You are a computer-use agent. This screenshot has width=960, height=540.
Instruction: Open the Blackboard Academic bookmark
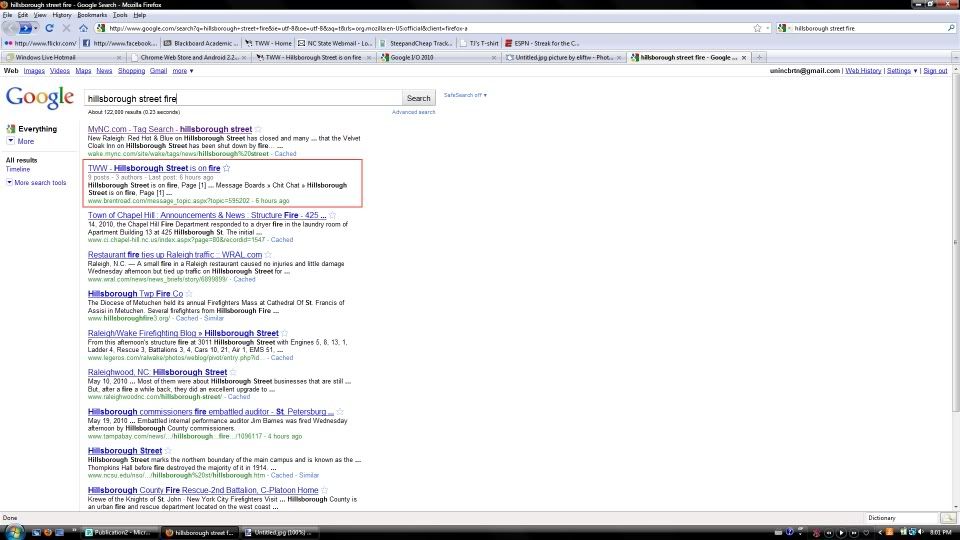201,43
